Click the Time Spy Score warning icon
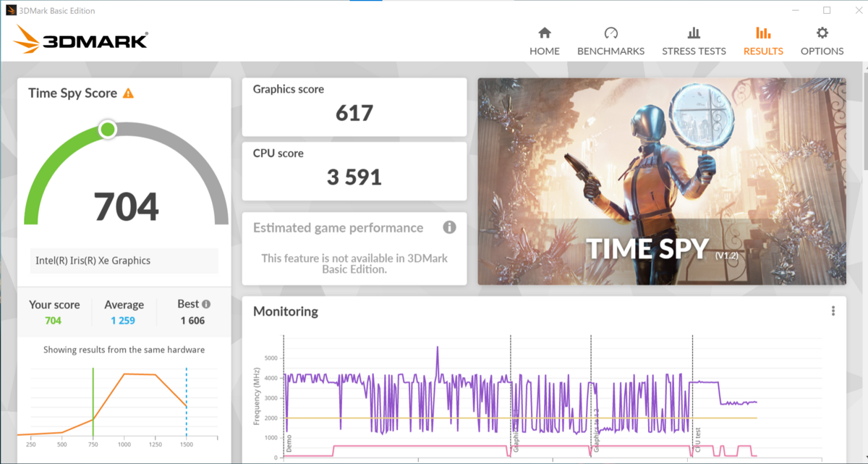Viewport: 868px width, 464px height. click(128, 93)
